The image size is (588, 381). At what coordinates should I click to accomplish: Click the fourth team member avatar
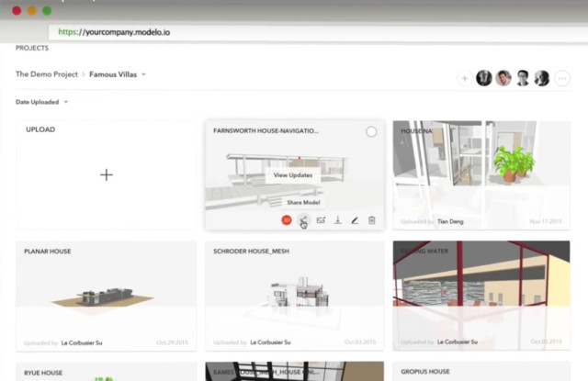click(542, 78)
